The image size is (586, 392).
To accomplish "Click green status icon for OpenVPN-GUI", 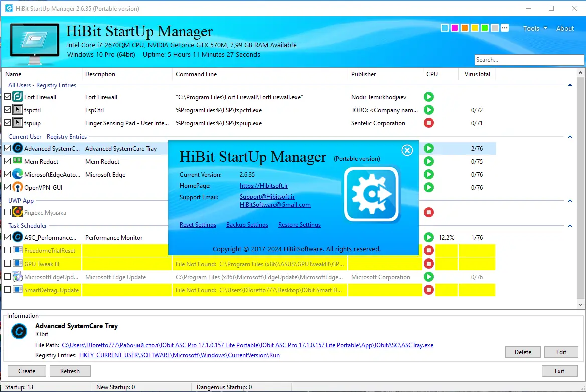I will [x=429, y=187].
